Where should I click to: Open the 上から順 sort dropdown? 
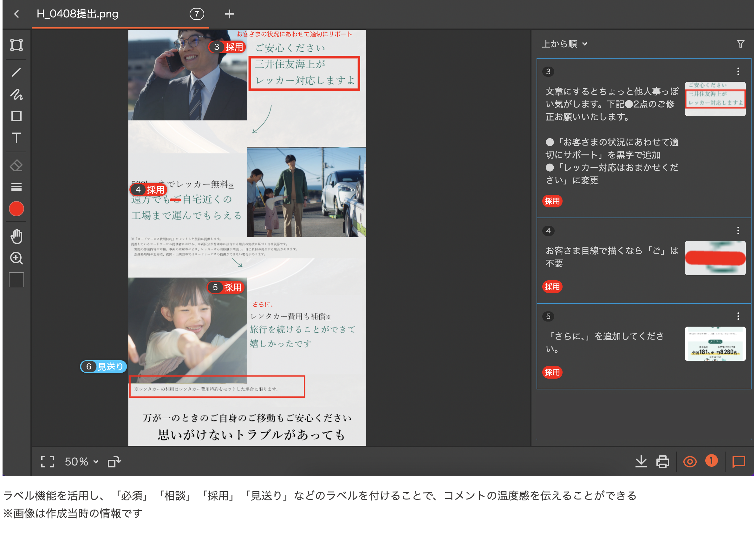click(564, 44)
